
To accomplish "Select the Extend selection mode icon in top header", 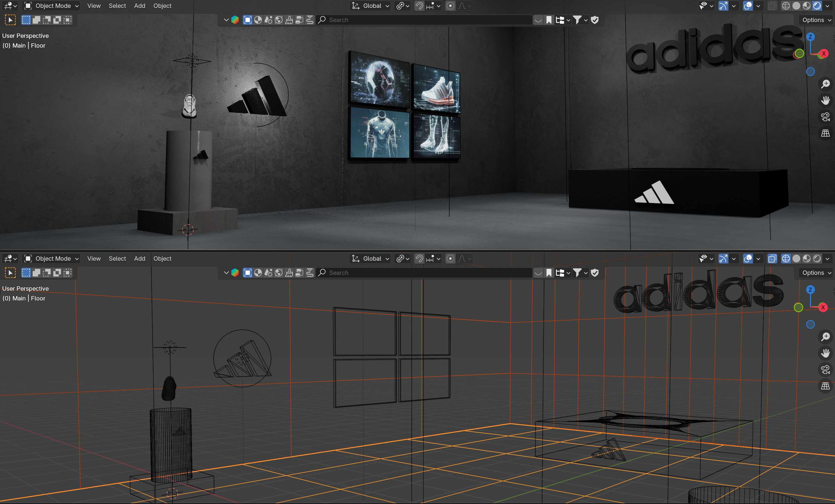I will coord(36,20).
